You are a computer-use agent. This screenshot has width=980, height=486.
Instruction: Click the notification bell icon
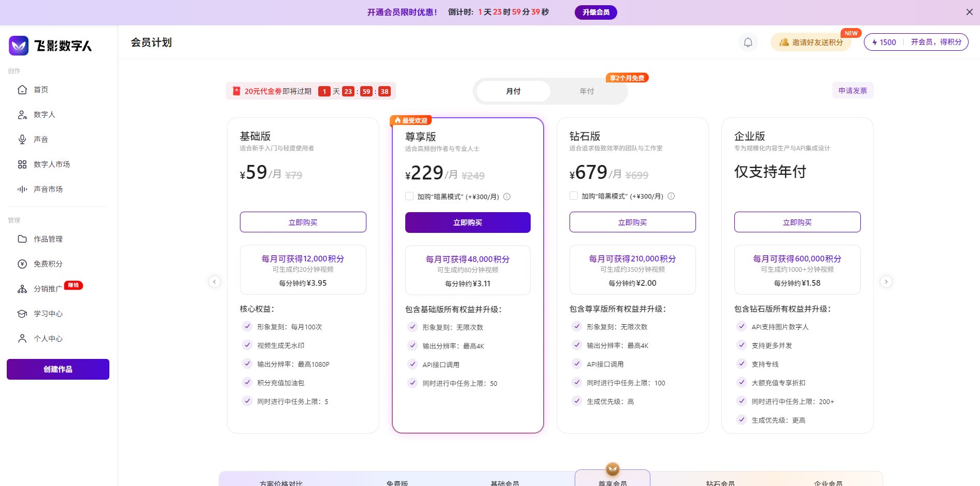point(748,43)
